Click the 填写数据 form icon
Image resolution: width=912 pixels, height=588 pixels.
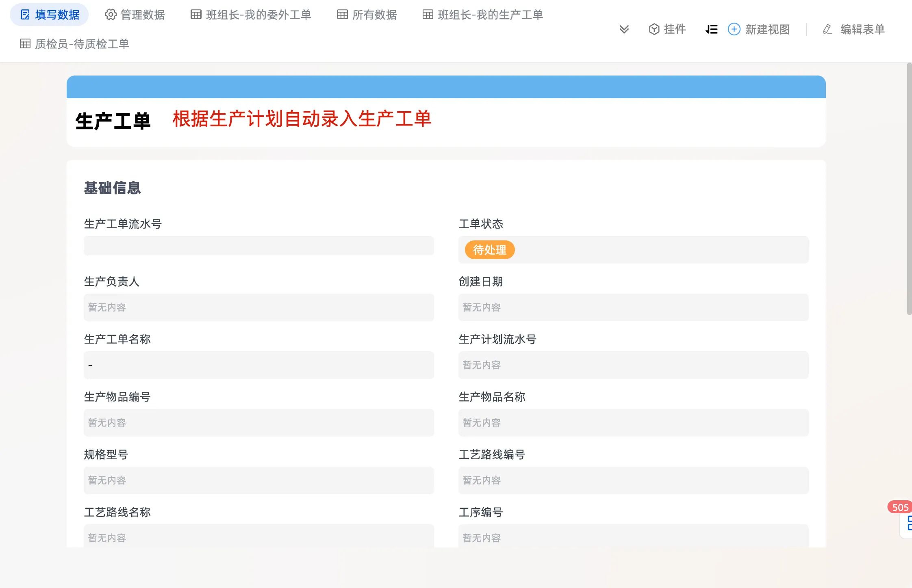[25, 15]
